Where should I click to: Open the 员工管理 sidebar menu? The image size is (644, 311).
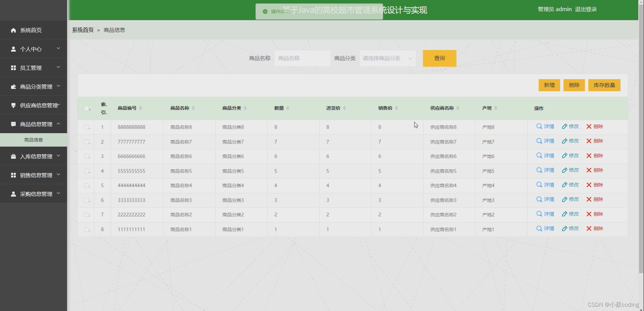coord(34,68)
